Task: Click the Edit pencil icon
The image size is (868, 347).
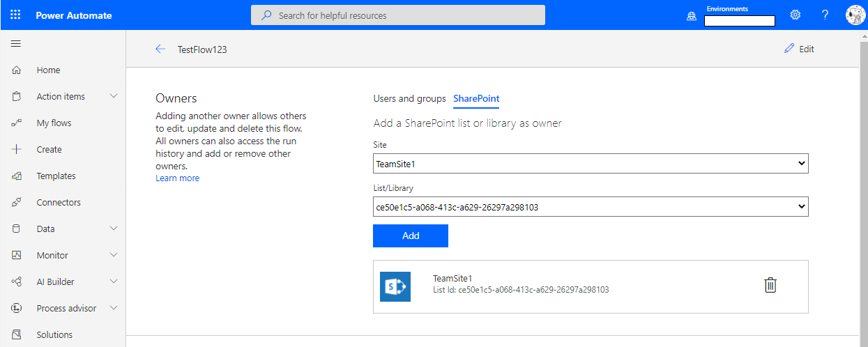Action: (x=789, y=49)
